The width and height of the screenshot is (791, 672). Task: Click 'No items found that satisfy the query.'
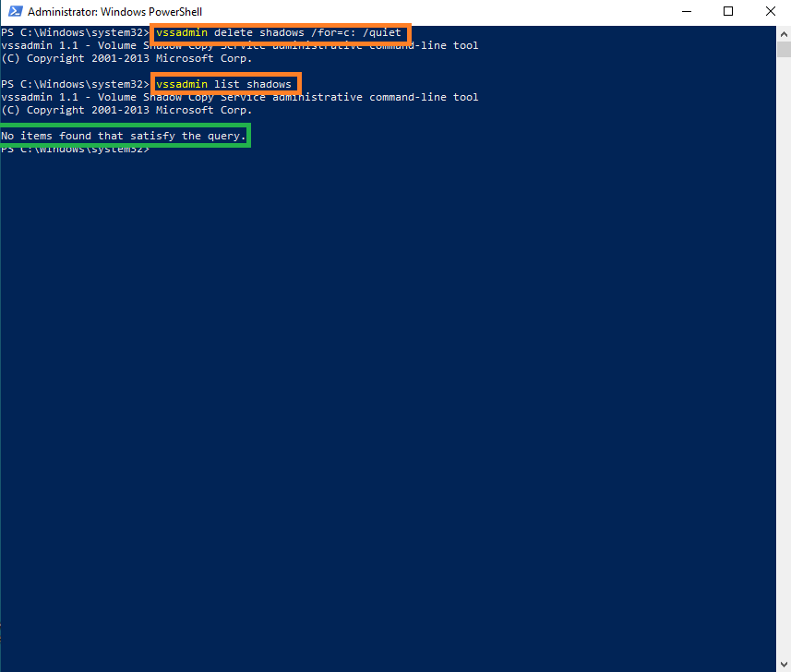tap(123, 136)
